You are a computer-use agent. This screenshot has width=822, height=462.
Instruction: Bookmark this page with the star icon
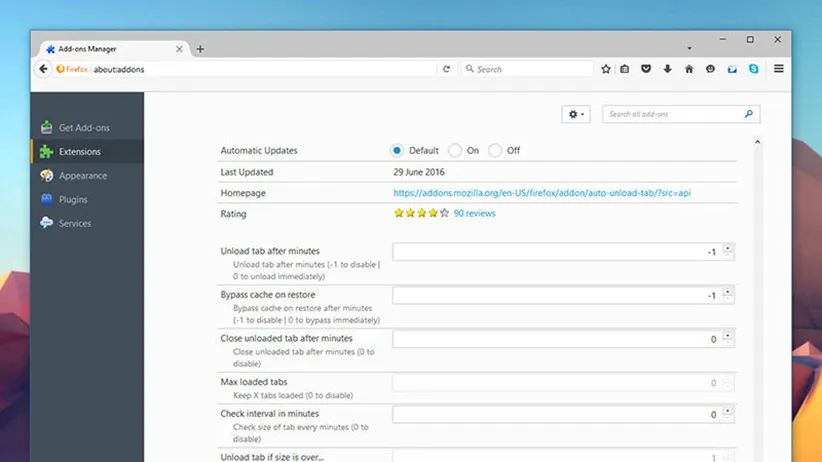click(x=606, y=69)
